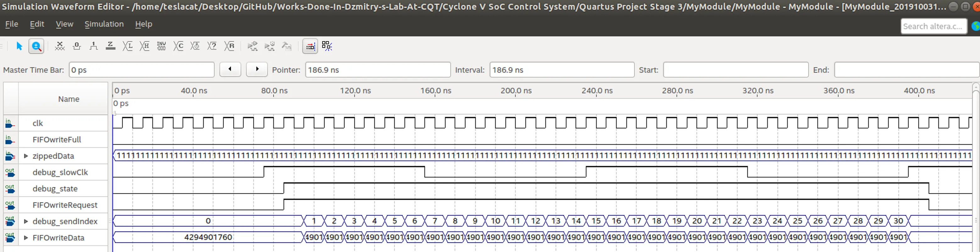Click the Master Time Bar field
Viewport: 980px width, 252px height.
[141, 70]
